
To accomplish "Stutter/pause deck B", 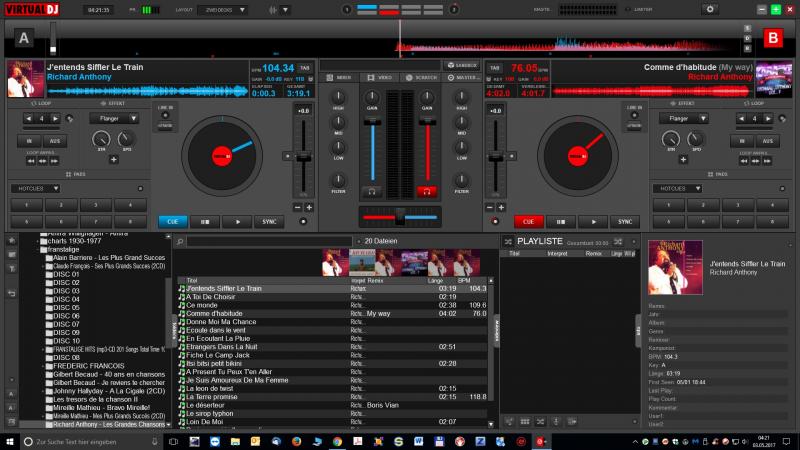I will [x=560, y=221].
